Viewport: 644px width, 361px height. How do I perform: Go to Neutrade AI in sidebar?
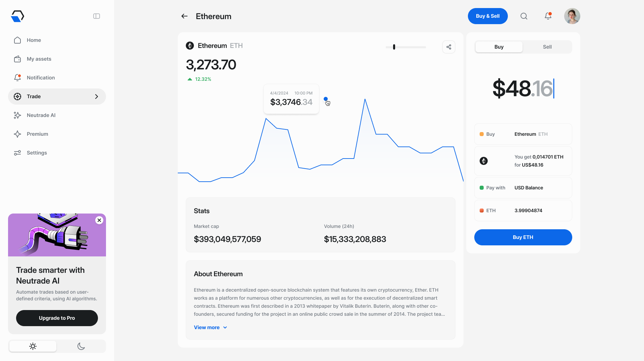[41, 115]
